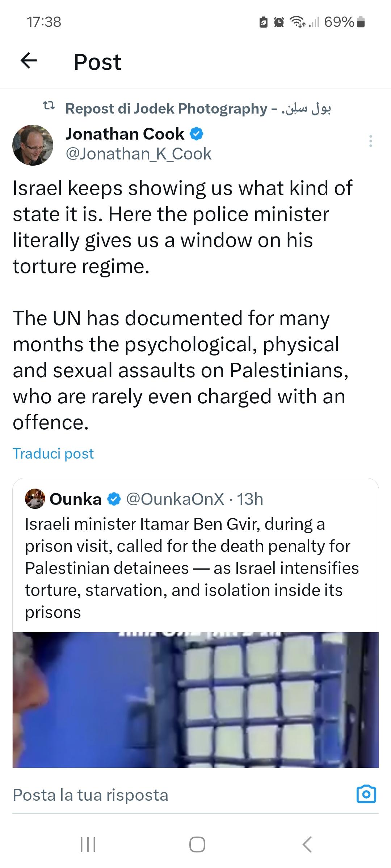The width and height of the screenshot is (391, 868).
Task: Tap the verified badge beside Jonathan Cook
Action: point(197,134)
